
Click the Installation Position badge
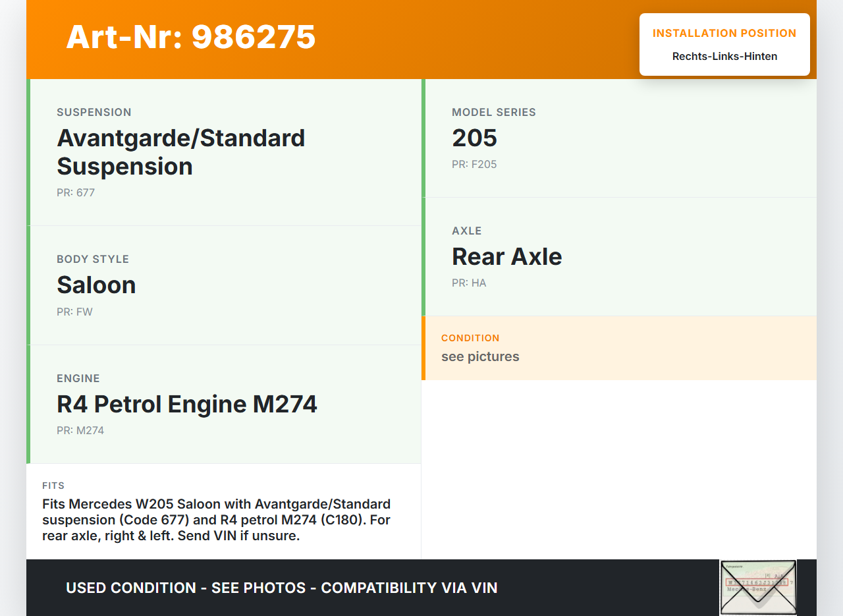724,44
